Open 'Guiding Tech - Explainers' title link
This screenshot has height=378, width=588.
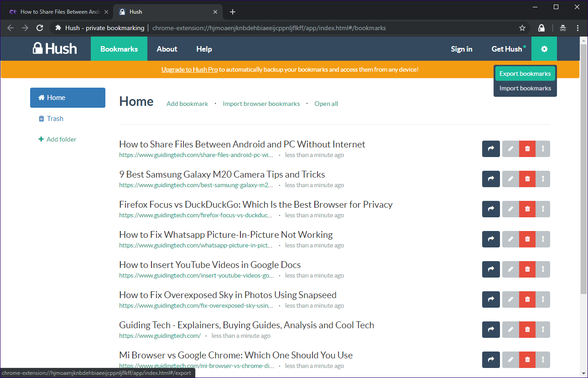(x=246, y=325)
